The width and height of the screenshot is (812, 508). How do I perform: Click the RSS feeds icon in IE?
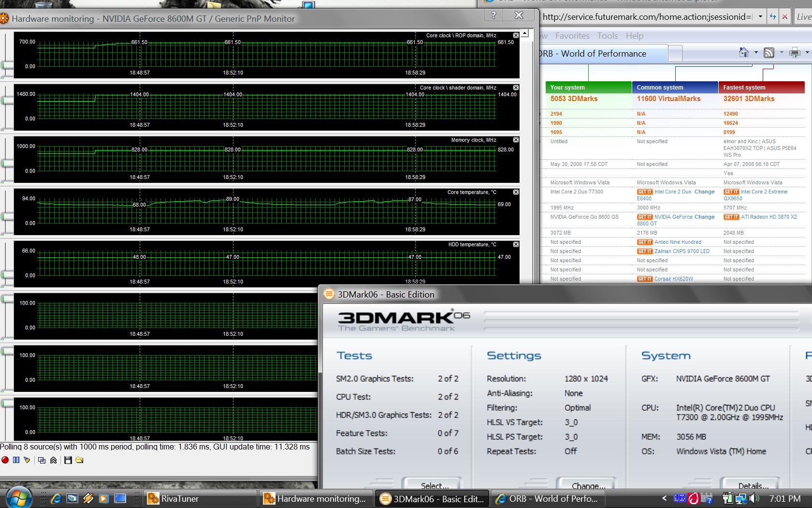pyautogui.click(x=768, y=53)
